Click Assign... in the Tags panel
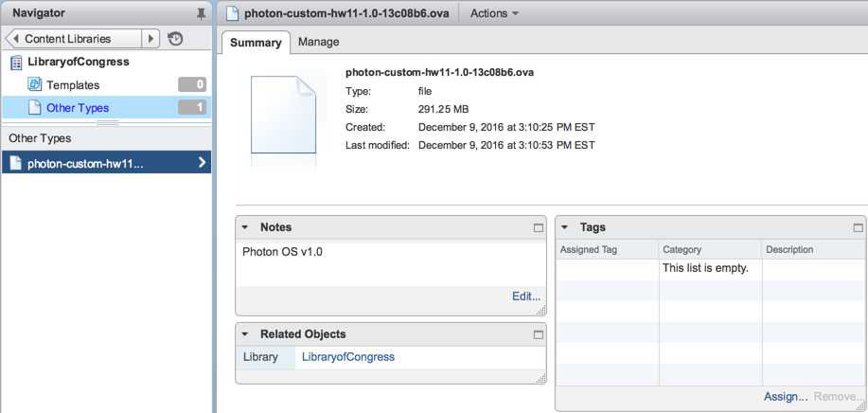This screenshot has width=868, height=413. pyautogui.click(x=786, y=397)
